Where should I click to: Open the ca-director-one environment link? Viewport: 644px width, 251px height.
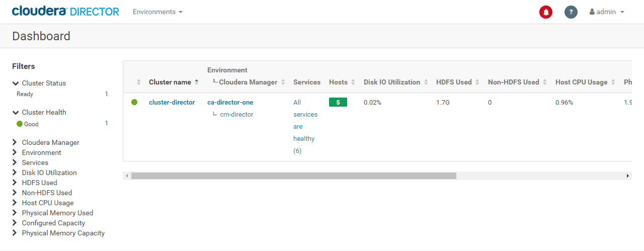[230, 102]
